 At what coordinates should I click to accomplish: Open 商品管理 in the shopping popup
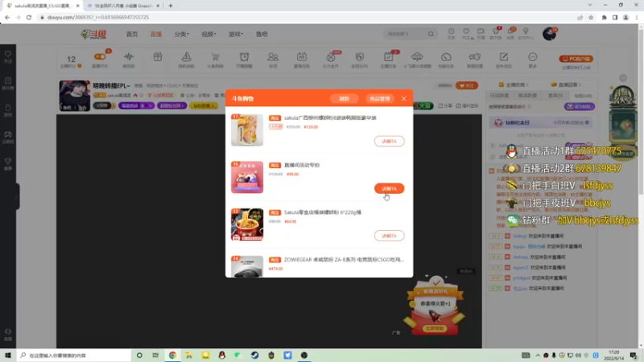click(x=379, y=98)
